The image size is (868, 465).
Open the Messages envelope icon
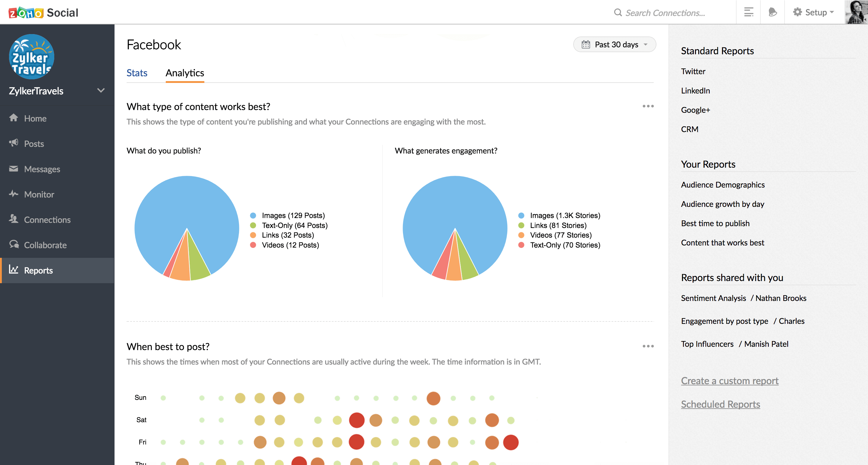click(x=14, y=169)
